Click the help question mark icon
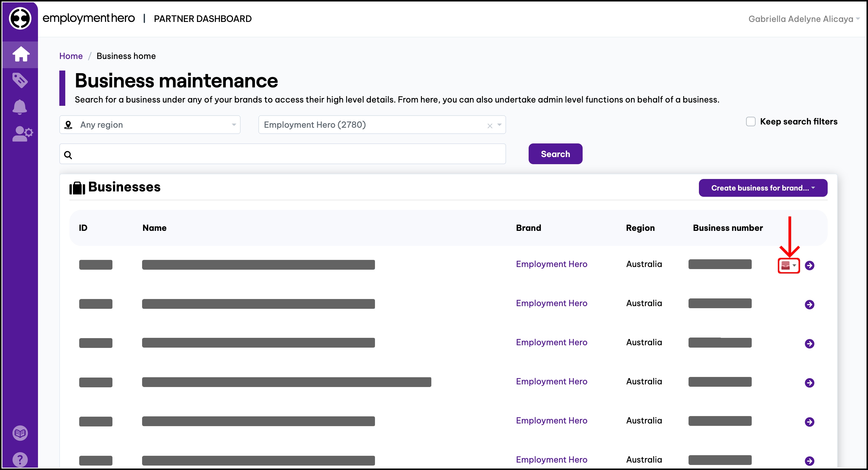868x470 pixels. [20, 460]
